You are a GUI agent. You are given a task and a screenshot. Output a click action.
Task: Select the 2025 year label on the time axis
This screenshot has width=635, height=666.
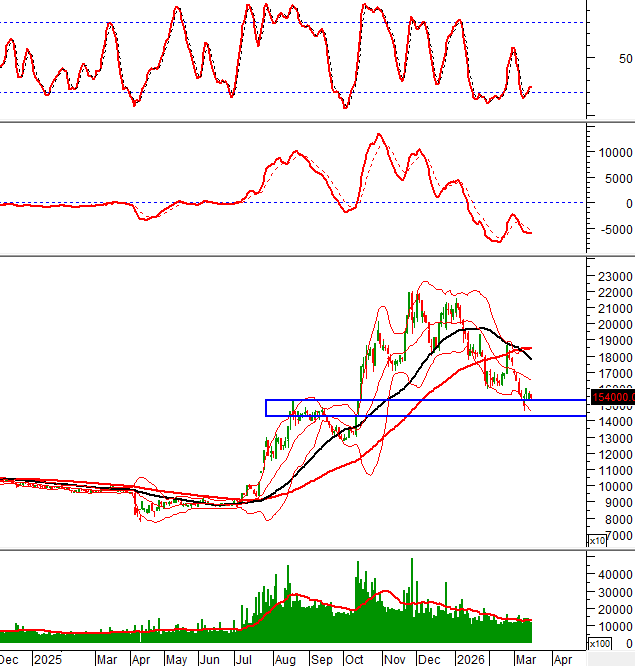(46, 659)
